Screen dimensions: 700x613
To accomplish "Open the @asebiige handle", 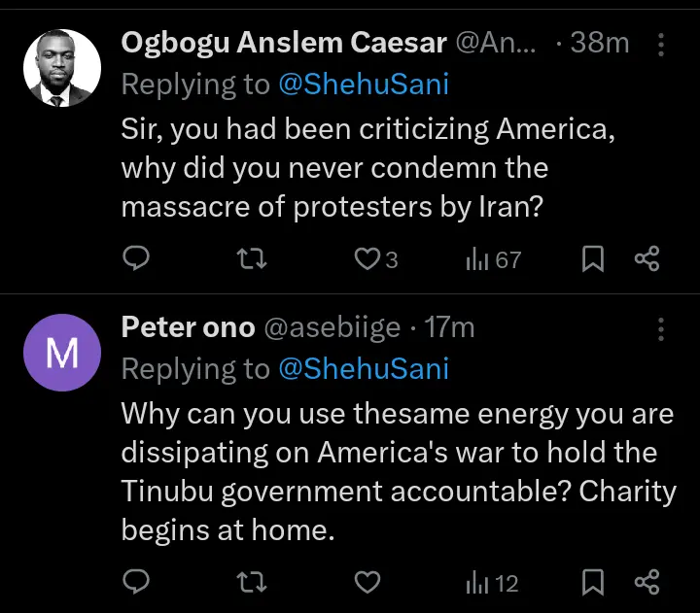I will 332,328.
